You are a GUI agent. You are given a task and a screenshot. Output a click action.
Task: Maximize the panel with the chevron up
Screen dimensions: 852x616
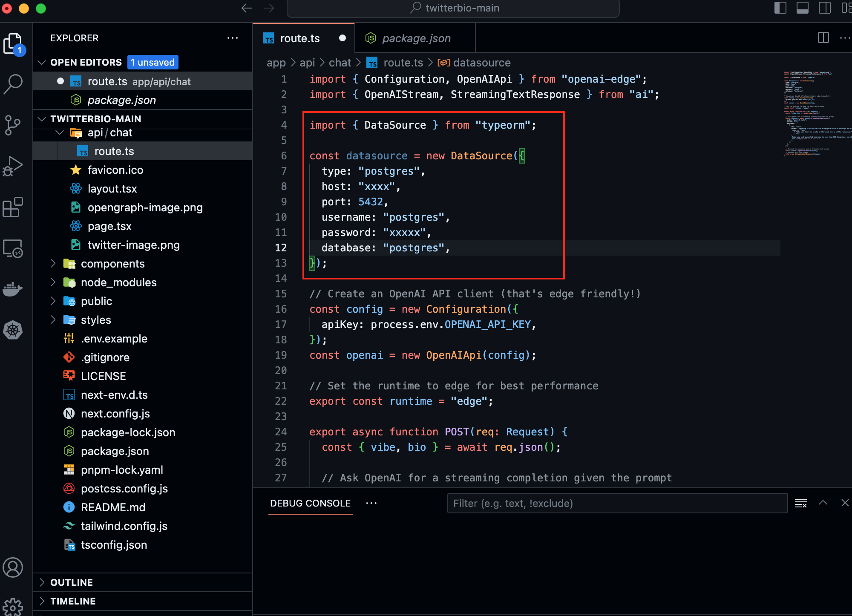tap(823, 503)
